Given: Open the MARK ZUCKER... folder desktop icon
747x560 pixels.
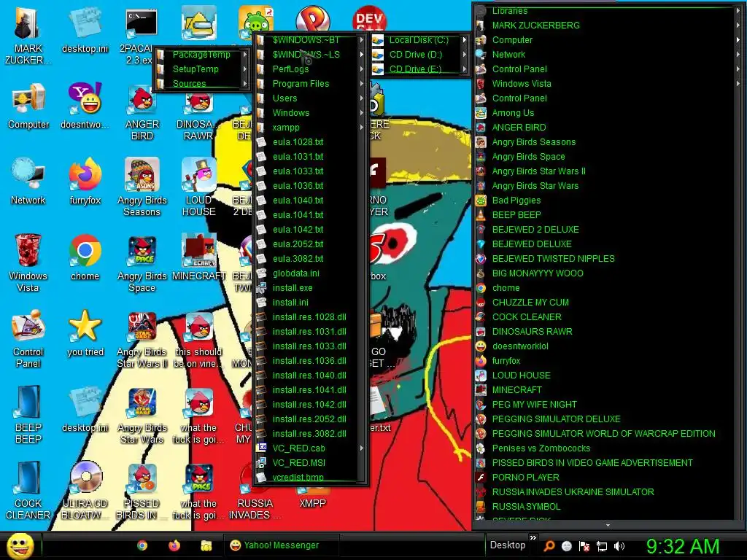Looking at the screenshot, I should (x=28, y=35).
